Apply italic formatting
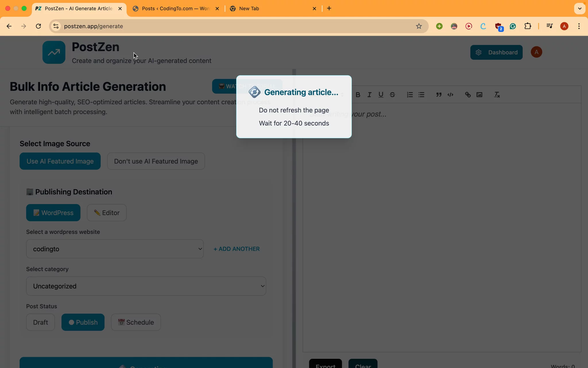Viewport: 588px width, 368px height. click(369, 95)
